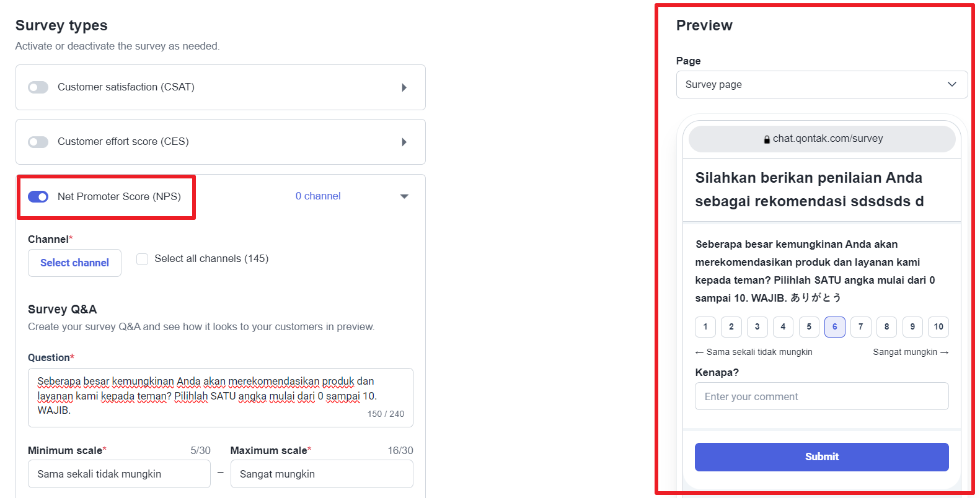Click the Enter your comment field
Image resolution: width=980 pixels, height=498 pixels.
pos(821,396)
